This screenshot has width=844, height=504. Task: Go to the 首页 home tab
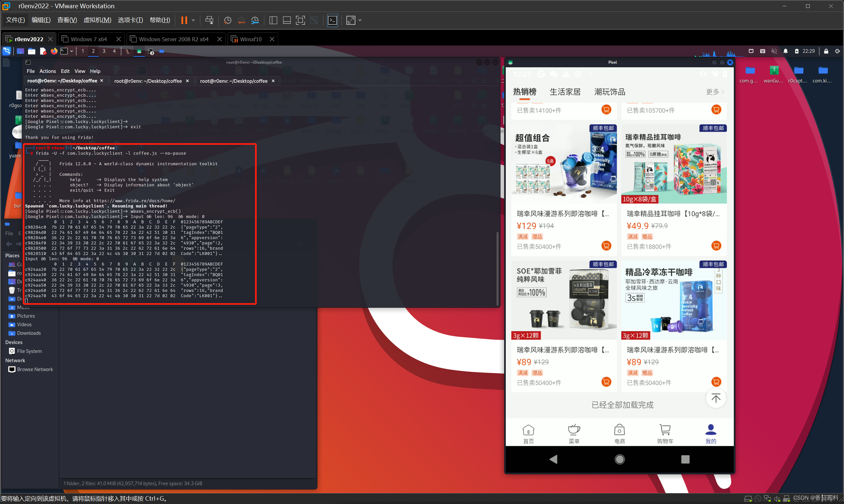pos(529,434)
